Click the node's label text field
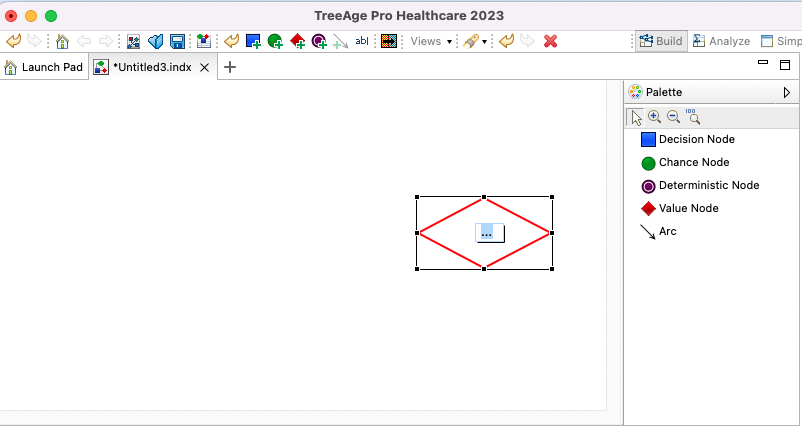This screenshot has width=802, height=428. 488,233
